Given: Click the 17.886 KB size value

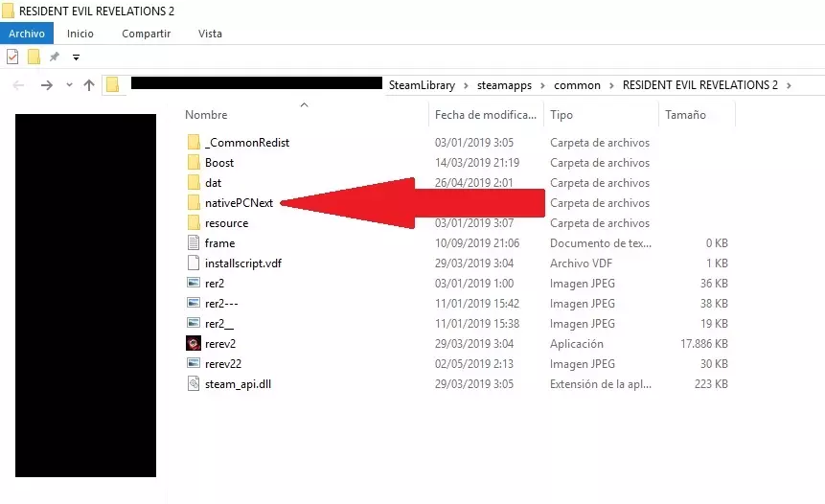Looking at the screenshot, I should click(x=704, y=344).
